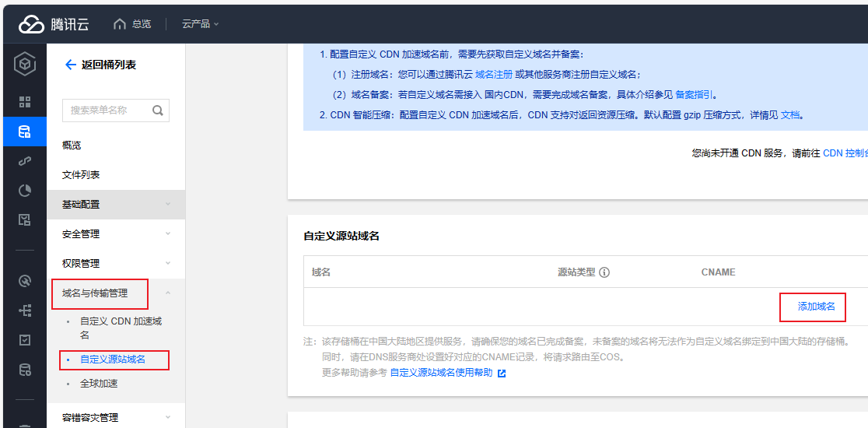Open the grid dashboard icon in left rail
868x428 pixels.
coord(24,102)
